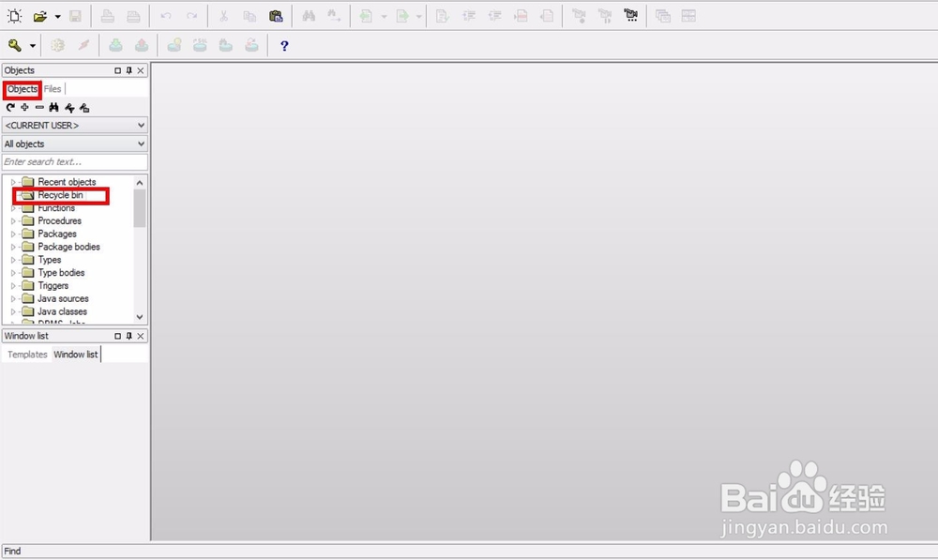
Task: Switch to the Files tab
Action: 52,88
